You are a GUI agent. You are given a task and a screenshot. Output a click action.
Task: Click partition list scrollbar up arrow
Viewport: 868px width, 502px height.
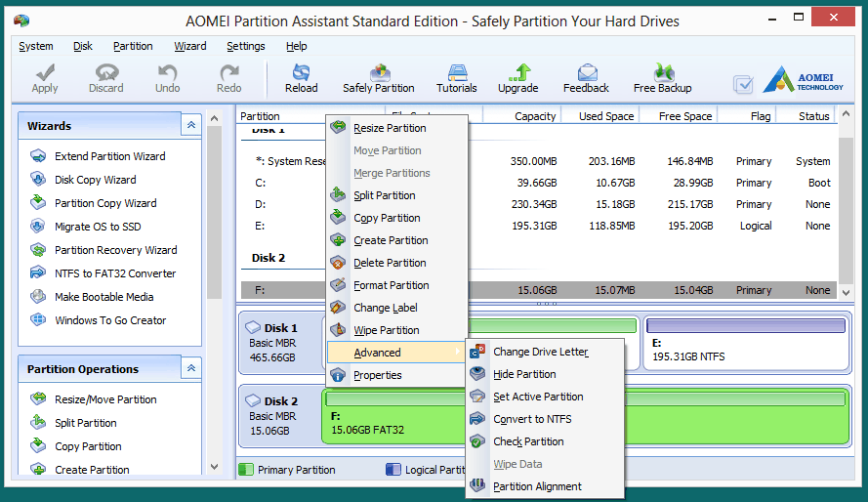pos(846,113)
